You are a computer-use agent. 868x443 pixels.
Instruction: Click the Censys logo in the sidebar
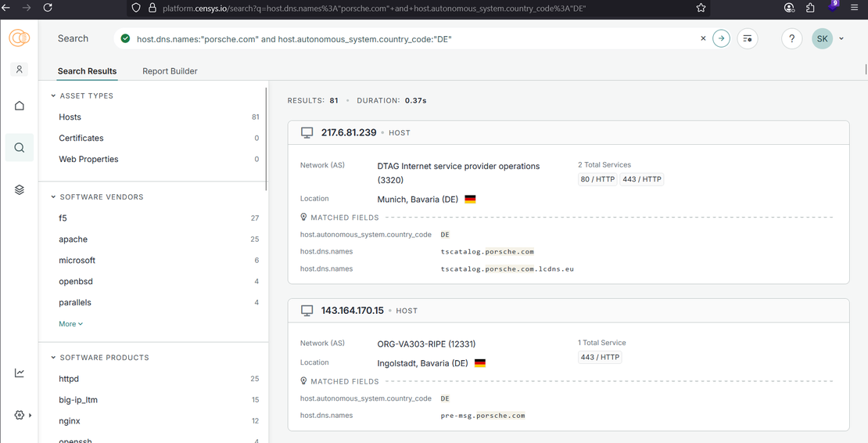tap(19, 38)
